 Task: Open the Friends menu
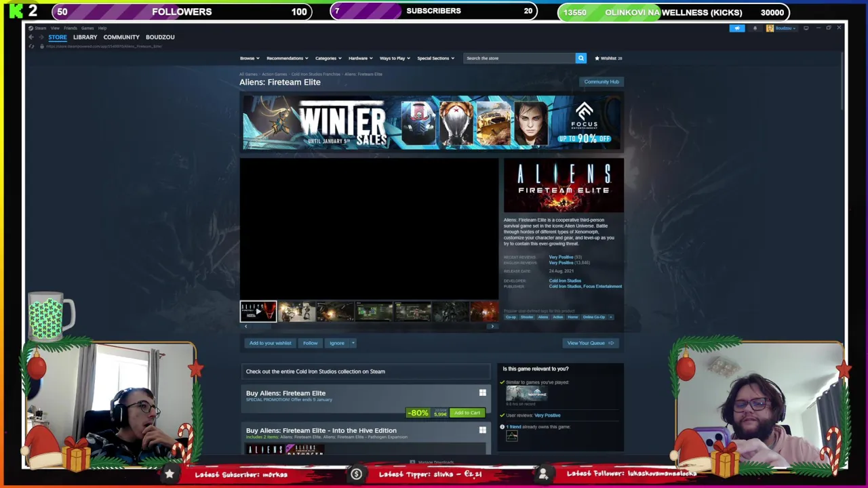(71, 28)
